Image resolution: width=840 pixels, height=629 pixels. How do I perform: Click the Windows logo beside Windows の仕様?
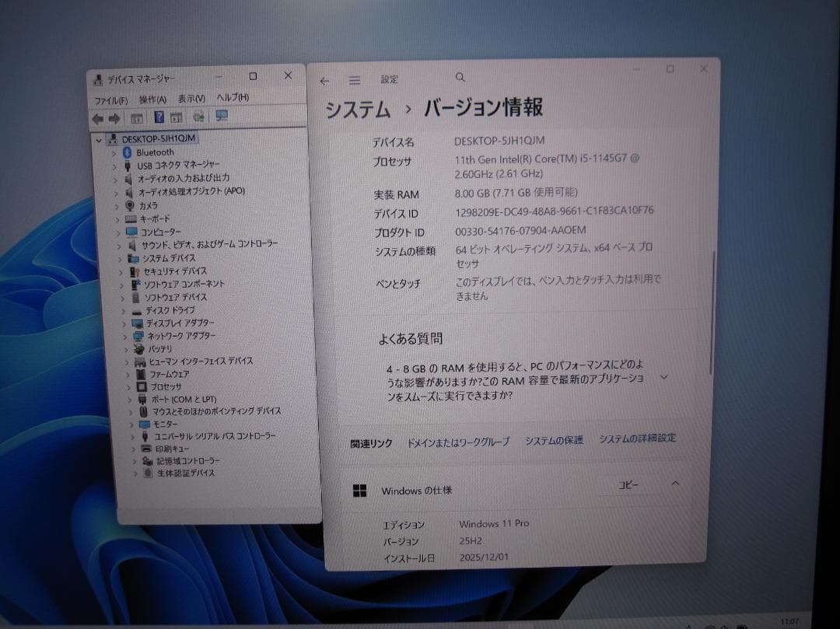(x=359, y=490)
